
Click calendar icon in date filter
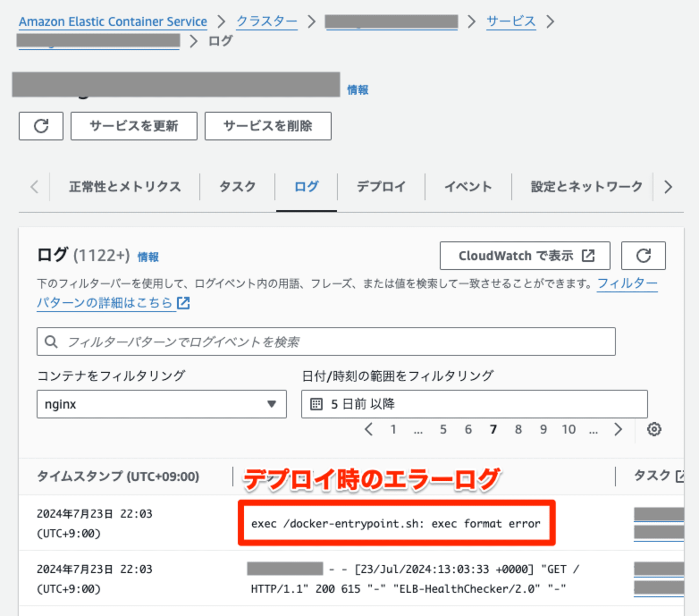click(316, 404)
